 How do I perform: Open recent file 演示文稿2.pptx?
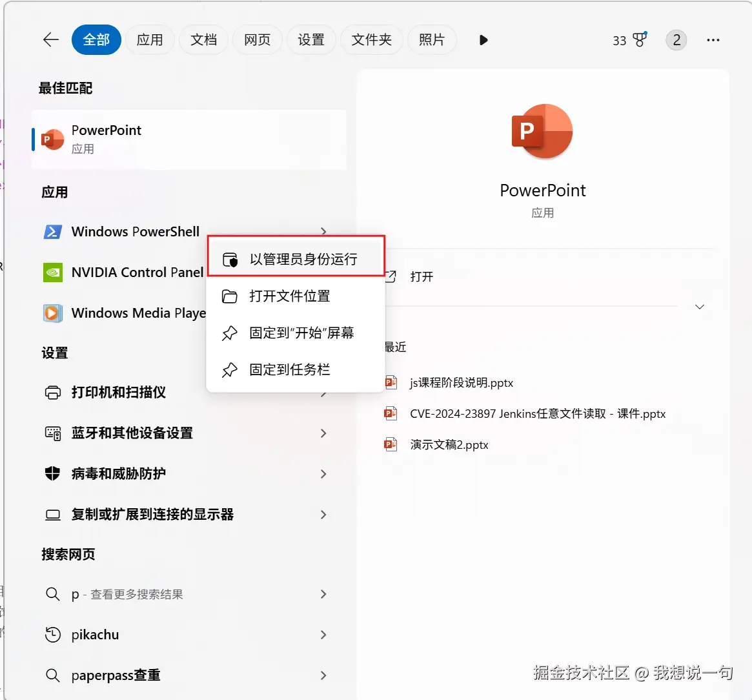(449, 445)
